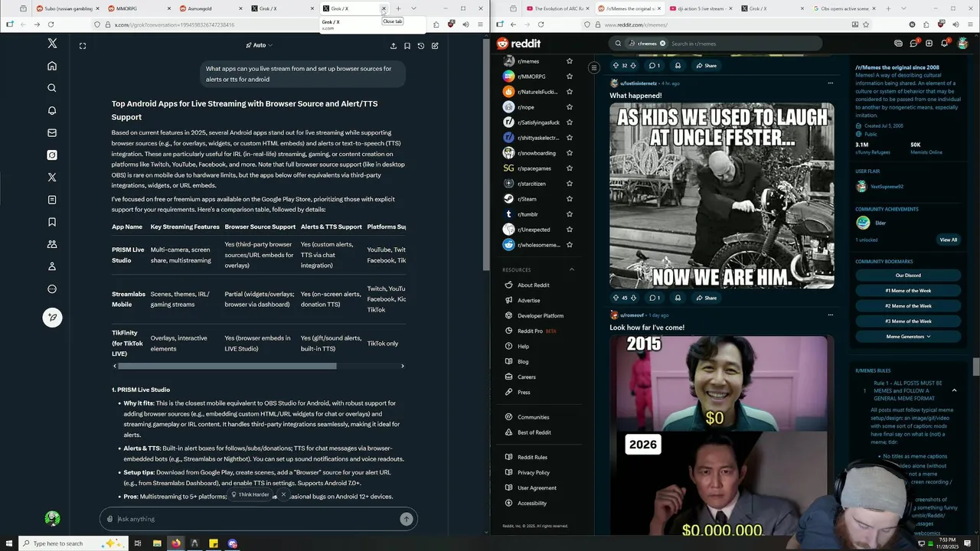Viewport: 980px width, 551px height.
Task: Toggle favorite star for r/nope
Action: pos(569,107)
